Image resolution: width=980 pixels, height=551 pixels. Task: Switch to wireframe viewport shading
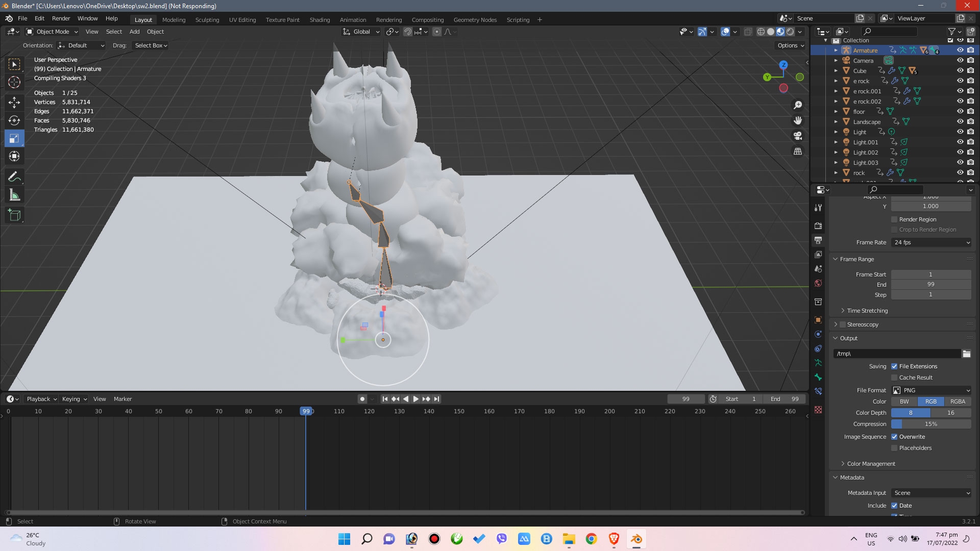761,32
